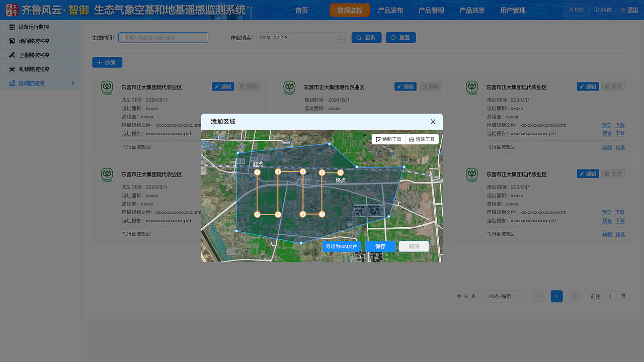The width and height of the screenshot is (644, 362).
Task: Click 绘制 on the bottom-right card
Action: (607, 234)
